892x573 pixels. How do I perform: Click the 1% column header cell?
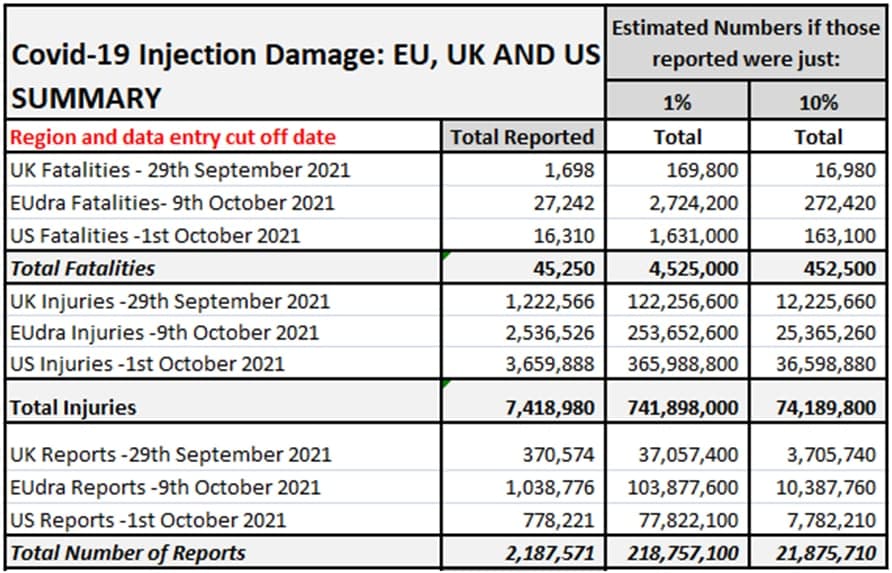pyautogui.click(x=677, y=102)
